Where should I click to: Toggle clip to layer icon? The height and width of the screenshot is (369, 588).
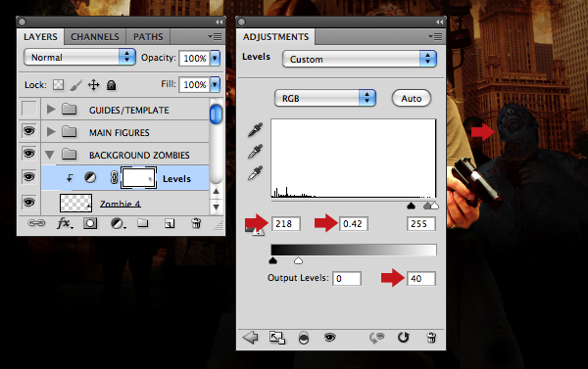click(x=304, y=338)
